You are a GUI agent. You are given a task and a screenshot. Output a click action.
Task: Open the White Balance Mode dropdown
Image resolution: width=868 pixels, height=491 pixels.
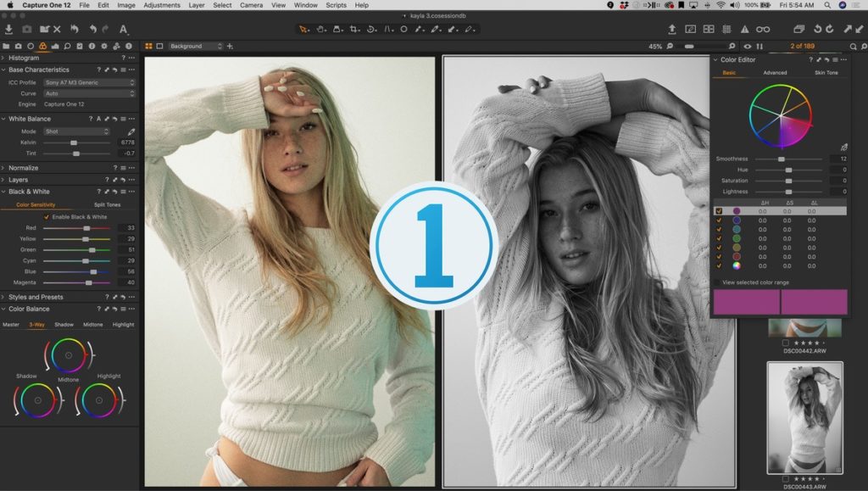coord(76,131)
